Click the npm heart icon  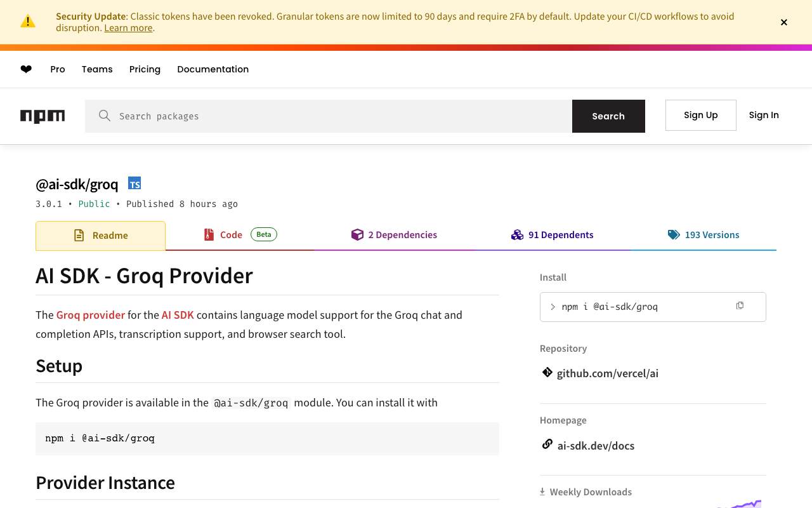26,69
